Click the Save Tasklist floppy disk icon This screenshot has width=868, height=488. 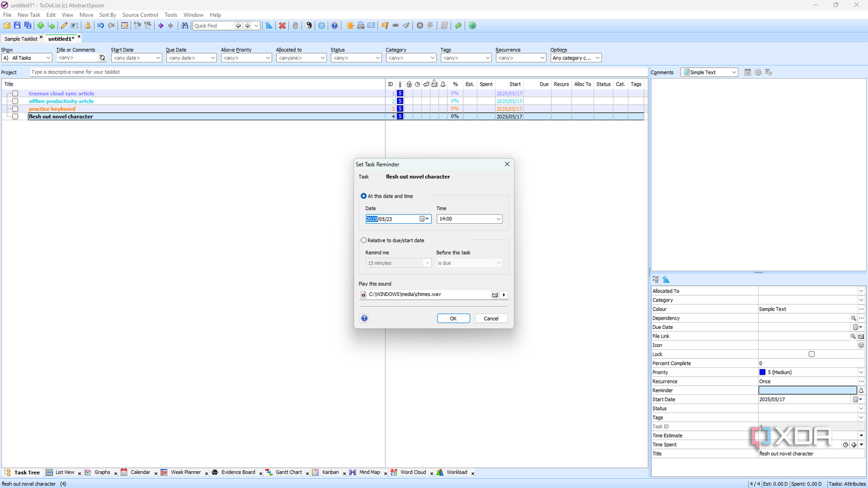point(17,25)
